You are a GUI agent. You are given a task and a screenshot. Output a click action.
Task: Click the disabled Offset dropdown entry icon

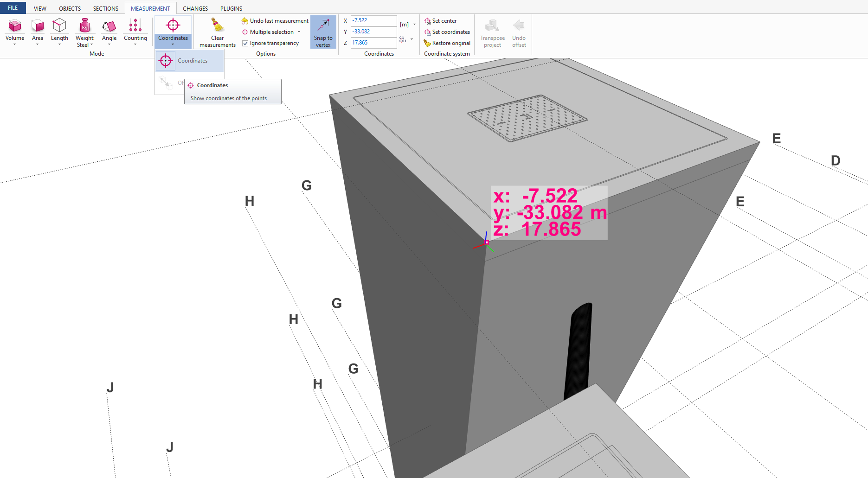166,83
